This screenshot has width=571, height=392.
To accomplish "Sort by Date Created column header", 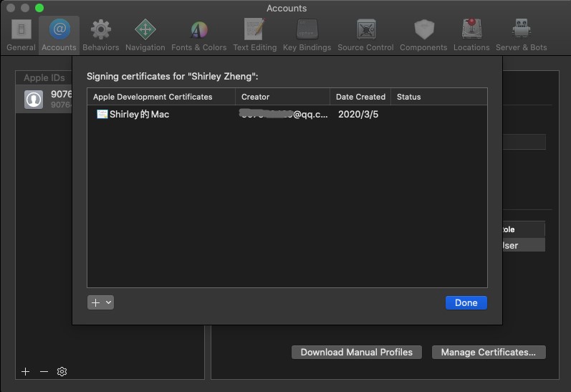I will [360, 97].
